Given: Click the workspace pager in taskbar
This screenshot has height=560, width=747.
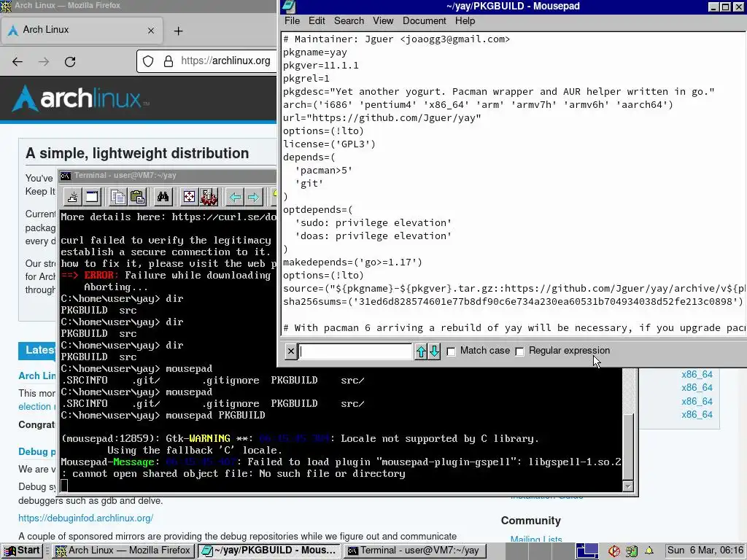Looking at the screenshot, I should tap(587, 551).
